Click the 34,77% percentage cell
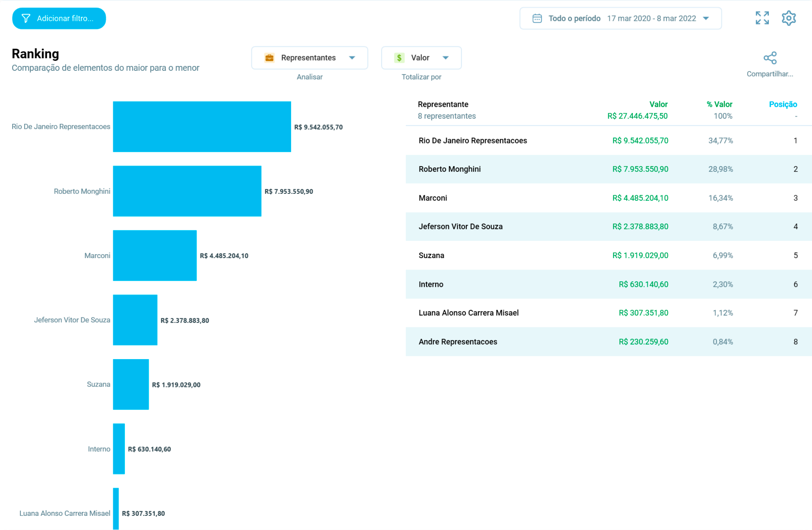The height and width of the screenshot is (530, 812). pos(720,141)
